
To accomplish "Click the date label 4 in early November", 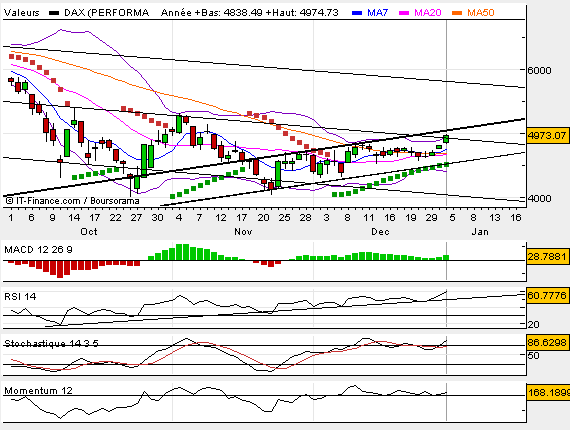I will coord(179,217).
